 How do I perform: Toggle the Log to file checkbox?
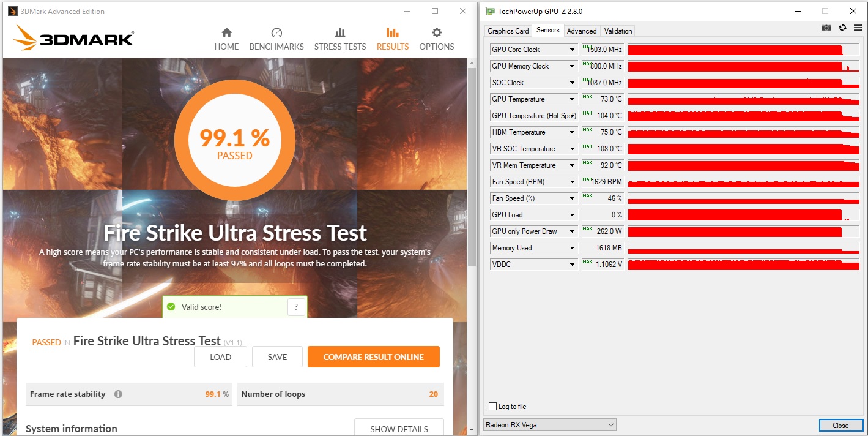[x=493, y=407]
